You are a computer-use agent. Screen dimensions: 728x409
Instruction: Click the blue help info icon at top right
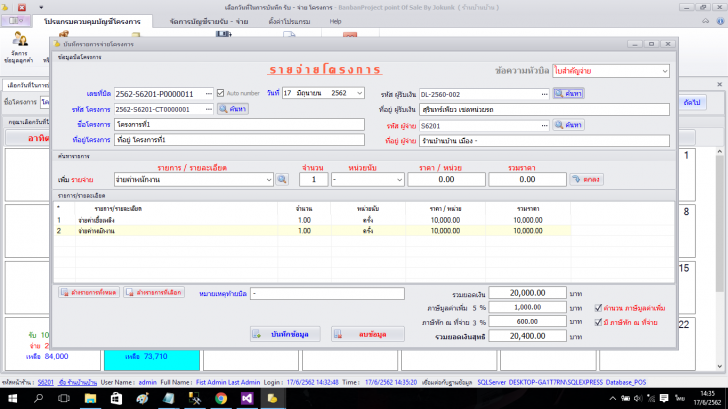coord(720,21)
